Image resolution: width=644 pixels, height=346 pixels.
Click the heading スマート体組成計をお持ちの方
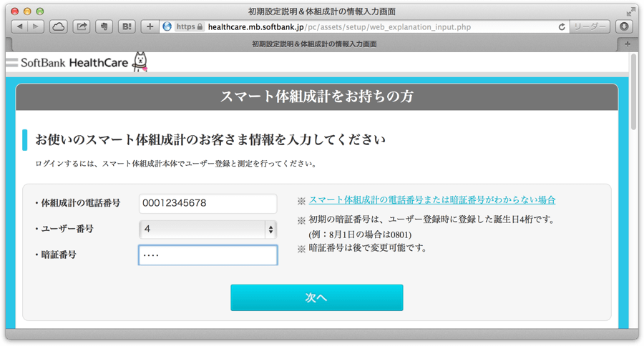[317, 97]
